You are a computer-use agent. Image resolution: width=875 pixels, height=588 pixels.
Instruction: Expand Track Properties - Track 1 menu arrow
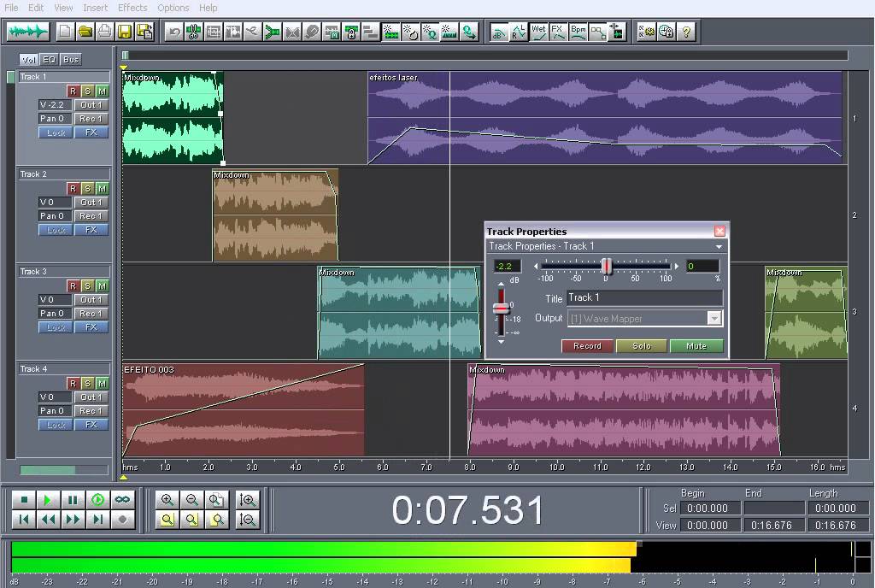click(719, 247)
